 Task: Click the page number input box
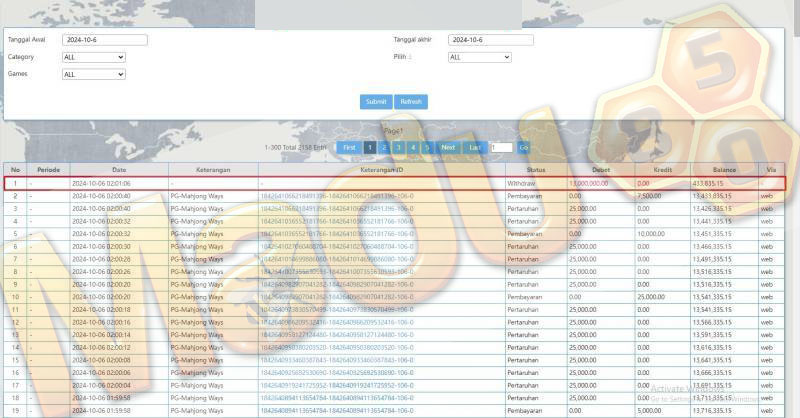tap(502, 147)
